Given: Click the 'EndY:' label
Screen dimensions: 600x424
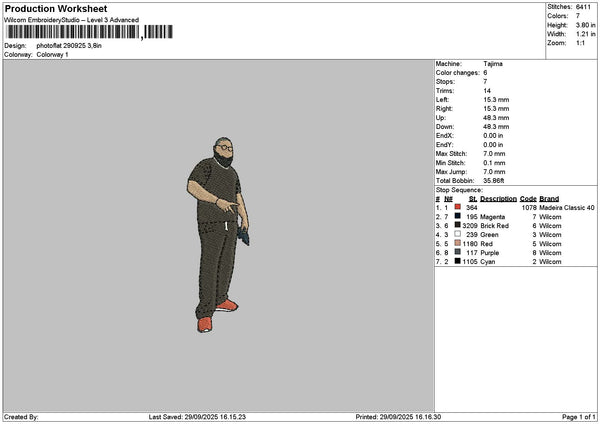Looking at the screenshot, I should [445, 145].
